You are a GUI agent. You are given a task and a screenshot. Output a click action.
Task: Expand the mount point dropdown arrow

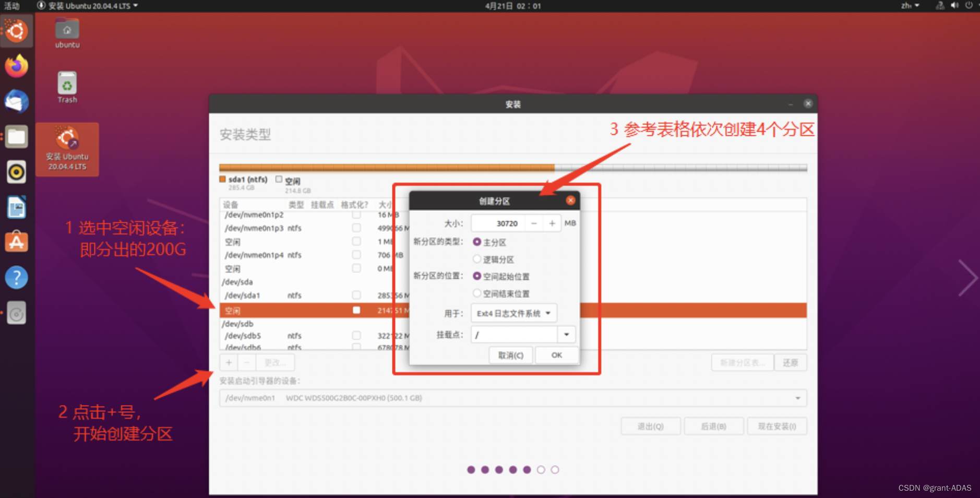pos(567,334)
